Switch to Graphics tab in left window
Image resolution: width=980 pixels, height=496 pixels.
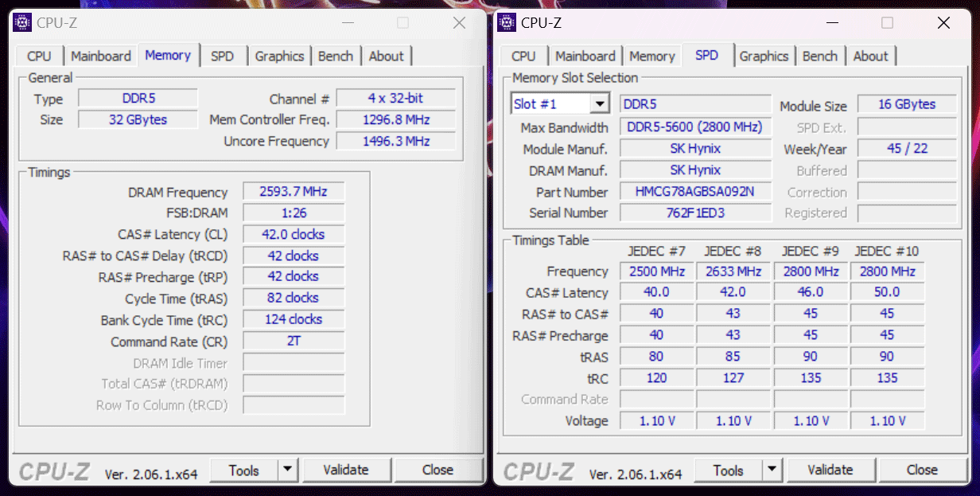pos(279,56)
